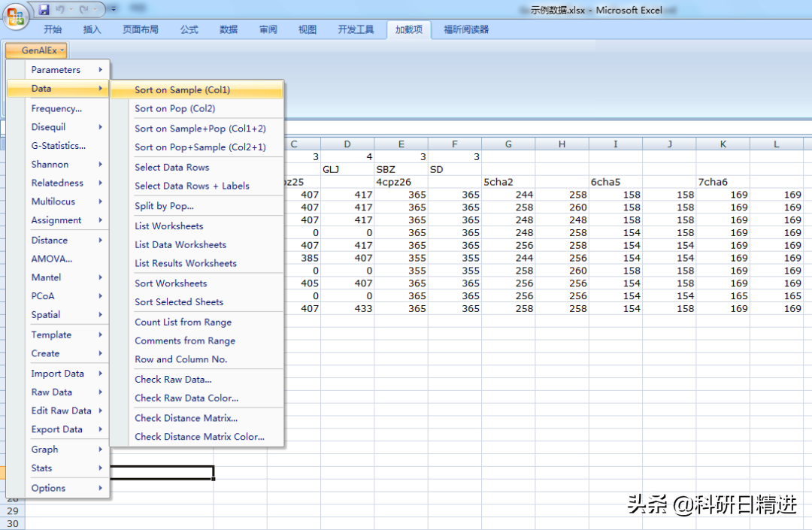Open the 页面布局 ribbon tab

tap(141, 29)
